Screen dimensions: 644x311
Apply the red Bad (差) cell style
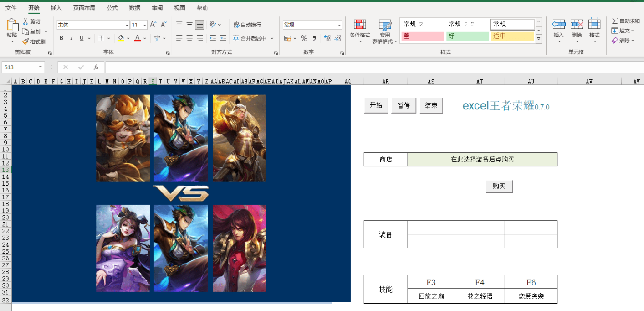point(422,36)
